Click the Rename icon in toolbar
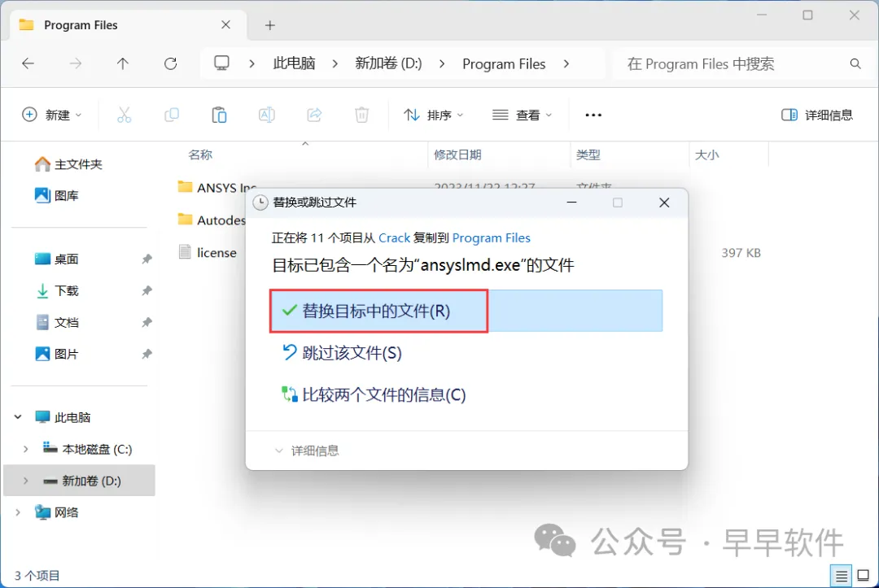 pyautogui.click(x=267, y=115)
